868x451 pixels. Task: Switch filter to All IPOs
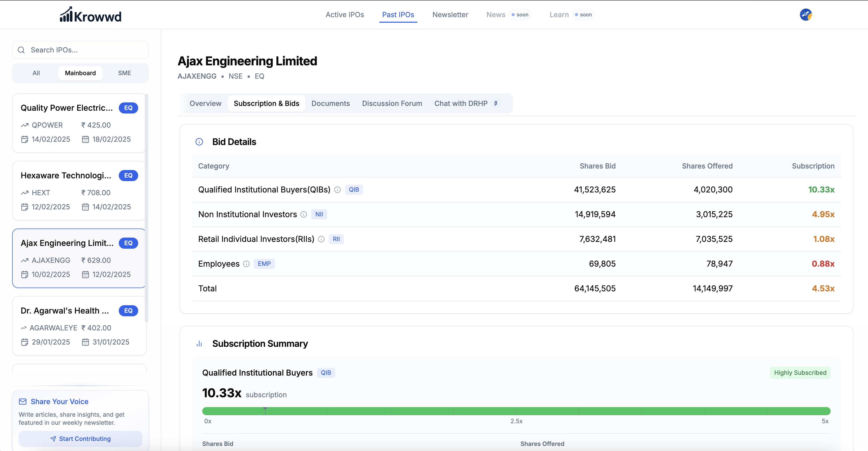pos(36,73)
